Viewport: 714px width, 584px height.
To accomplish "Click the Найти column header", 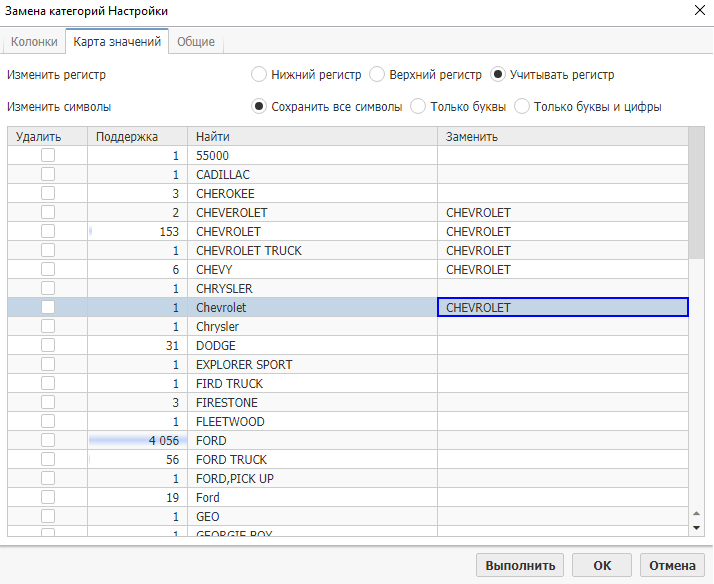I will [x=312, y=137].
